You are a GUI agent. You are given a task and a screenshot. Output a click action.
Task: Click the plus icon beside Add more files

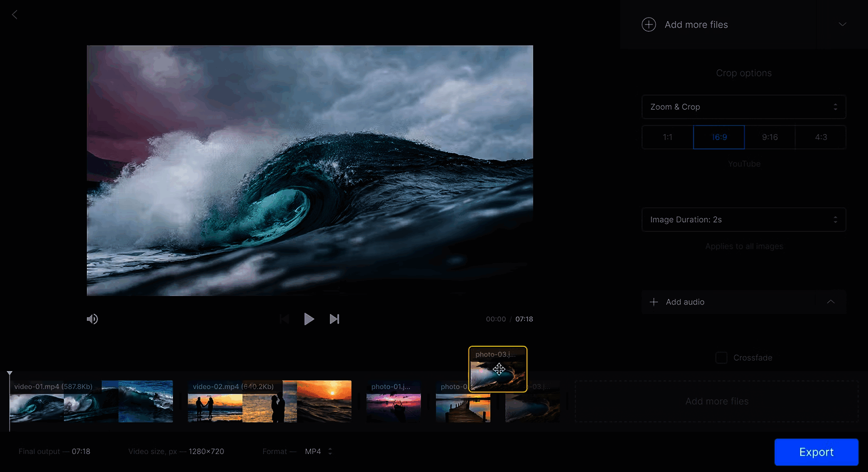coord(648,24)
